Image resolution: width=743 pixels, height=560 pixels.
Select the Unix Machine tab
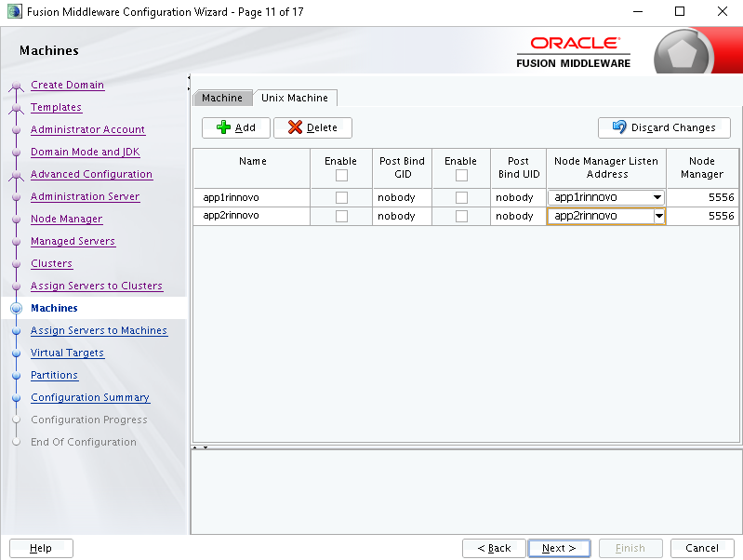point(295,98)
